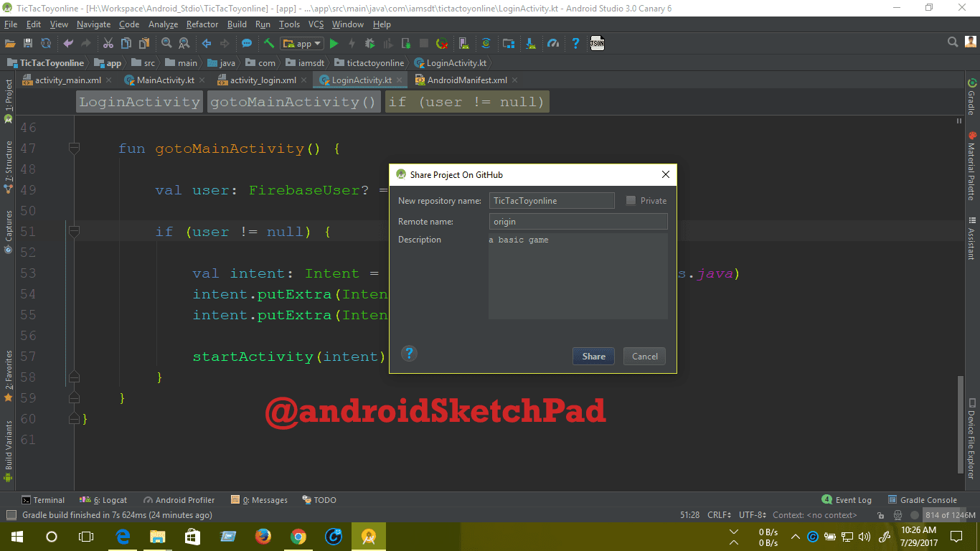Viewport: 980px width, 551px height.
Task: Open the app run configuration dropdown
Action: [x=301, y=43]
